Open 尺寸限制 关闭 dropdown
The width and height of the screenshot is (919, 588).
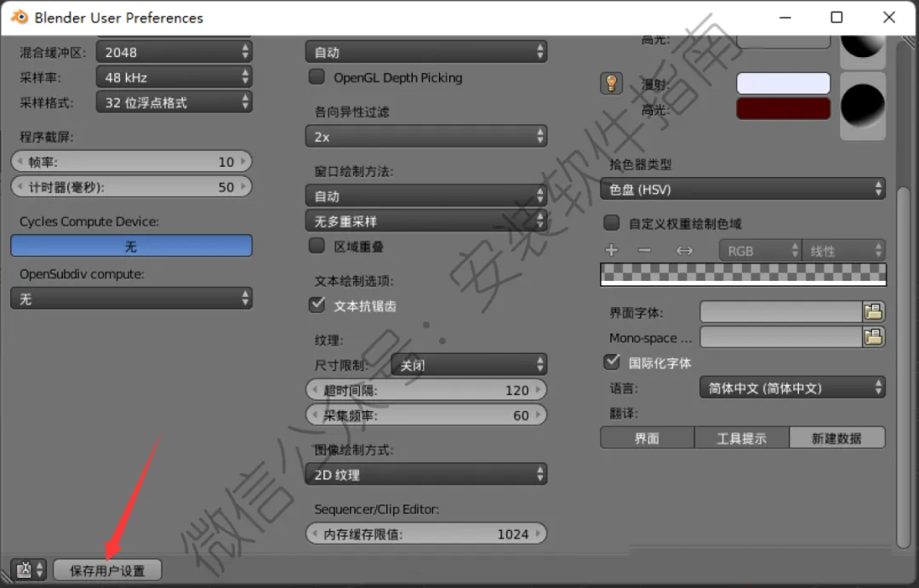(469, 365)
